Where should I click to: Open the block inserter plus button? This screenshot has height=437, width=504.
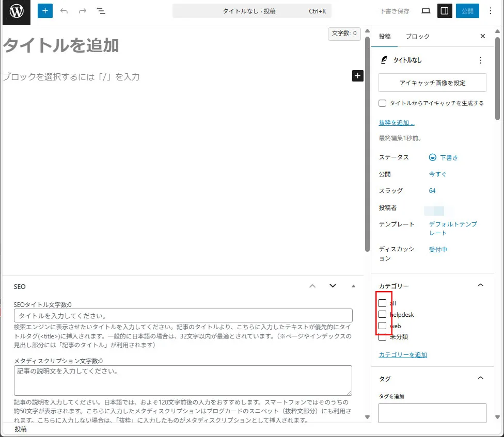[45, 11]
